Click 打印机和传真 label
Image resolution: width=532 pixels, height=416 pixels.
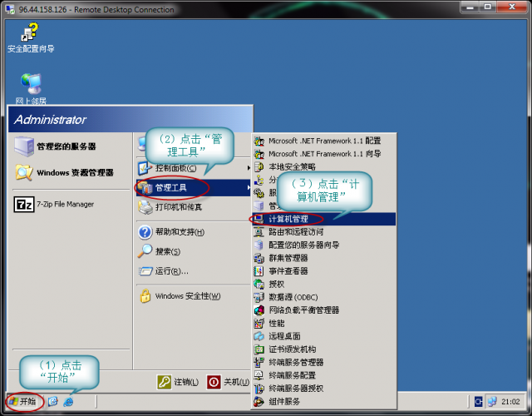pyautogui.click(x=179, y=207)
